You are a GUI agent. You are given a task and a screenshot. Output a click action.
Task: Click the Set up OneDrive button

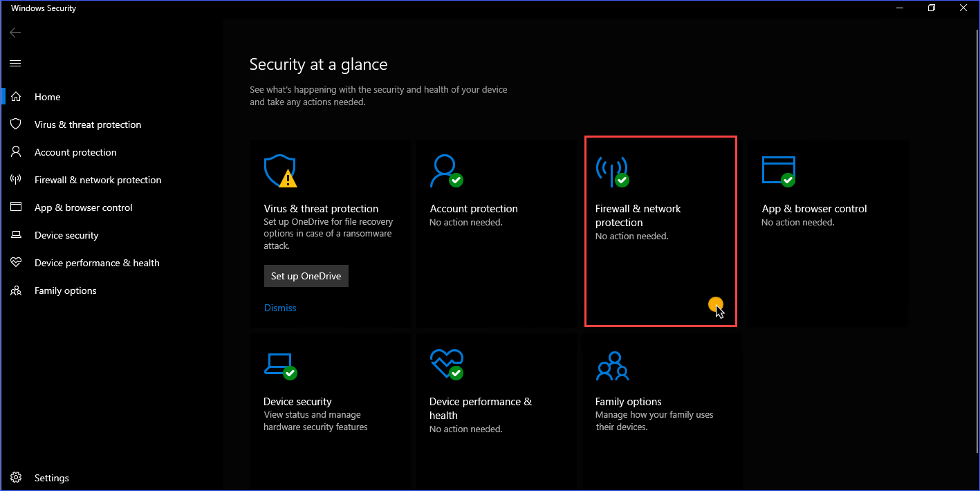click(306, 275)
